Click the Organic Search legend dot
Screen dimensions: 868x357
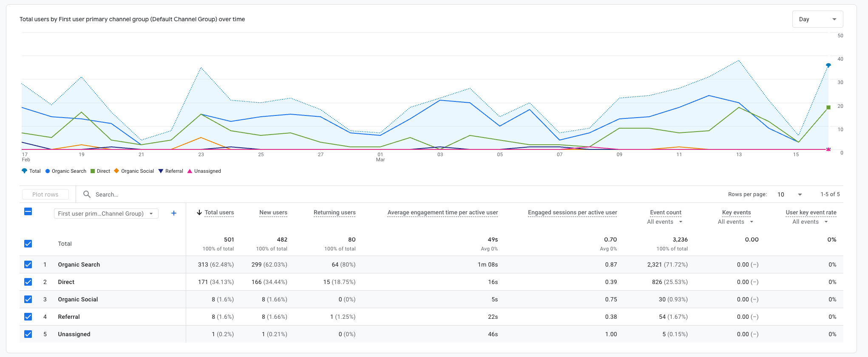(x=48, y=171)
